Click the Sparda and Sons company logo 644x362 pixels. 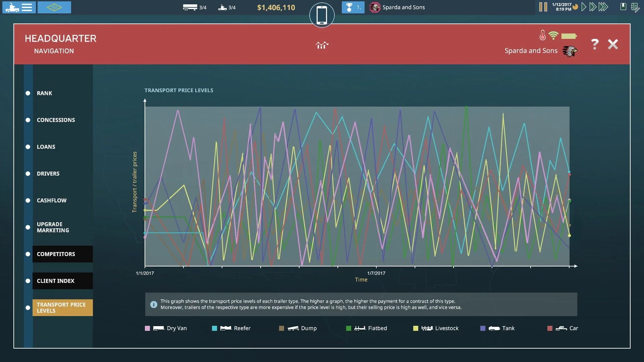(375, 7)
